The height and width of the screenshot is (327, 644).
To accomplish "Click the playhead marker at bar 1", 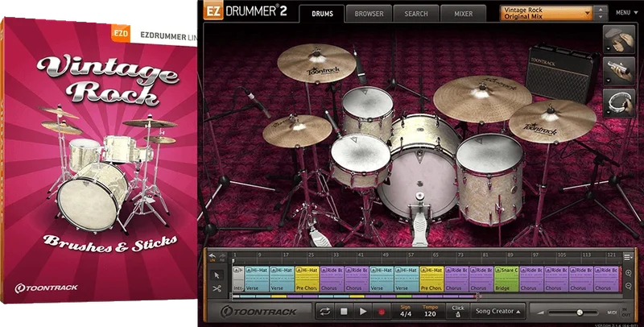I will point(233,261).
